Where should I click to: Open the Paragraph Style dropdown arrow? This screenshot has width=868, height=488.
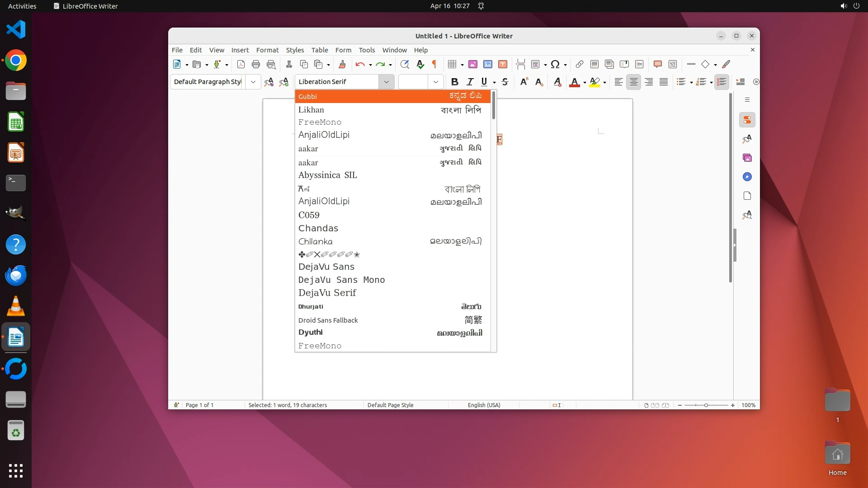pos(253,82)
